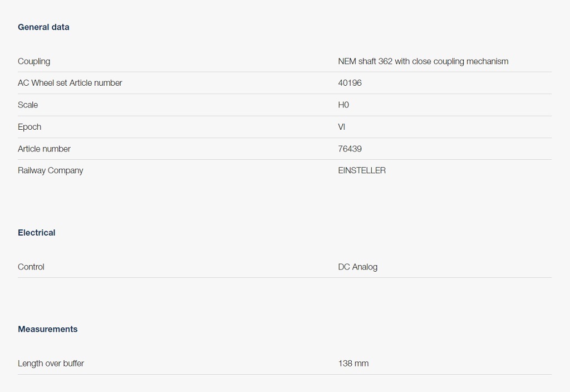Viewport: 570px width, 392px height.
Task: Select the article number 76439
Action: [x=350, y=149]
